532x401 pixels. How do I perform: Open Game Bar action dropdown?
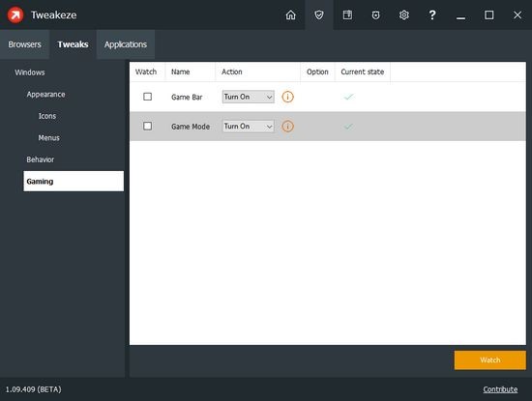point(249,97)
